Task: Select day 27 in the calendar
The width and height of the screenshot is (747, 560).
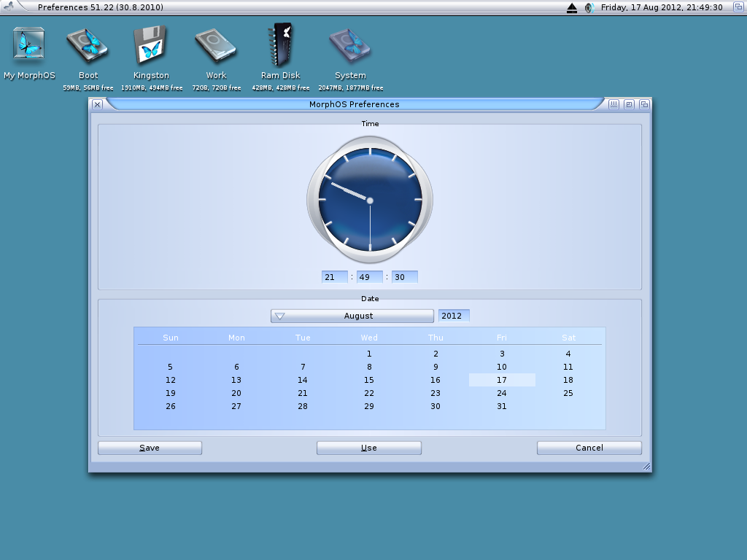Action: (x=236, y=406)
